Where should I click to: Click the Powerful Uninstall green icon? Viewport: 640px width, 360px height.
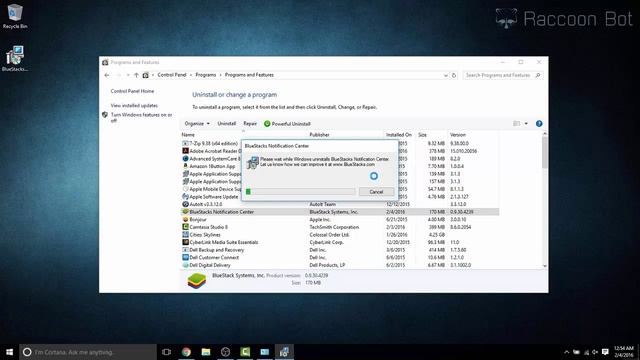pyautogui.click(x=267, y=124)
